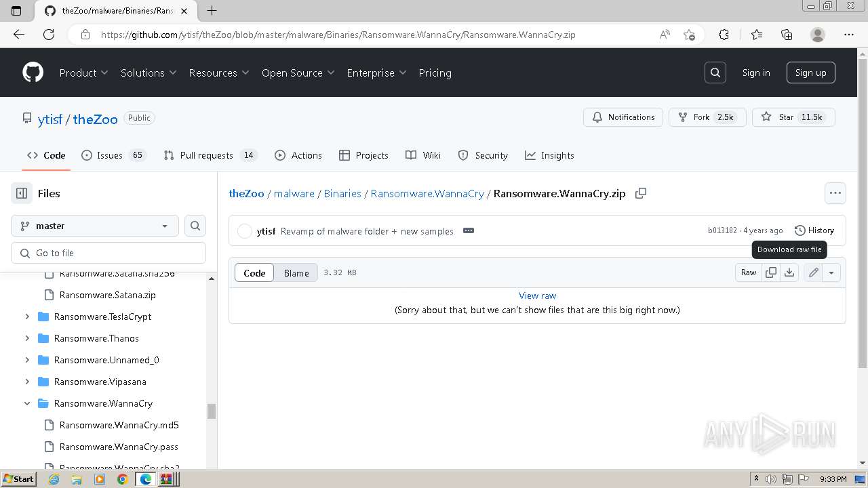The image size is (868, 488).
Task: Click the ytisf avatar in commit row
Action: pyautogui.click(x=245, y=231)
